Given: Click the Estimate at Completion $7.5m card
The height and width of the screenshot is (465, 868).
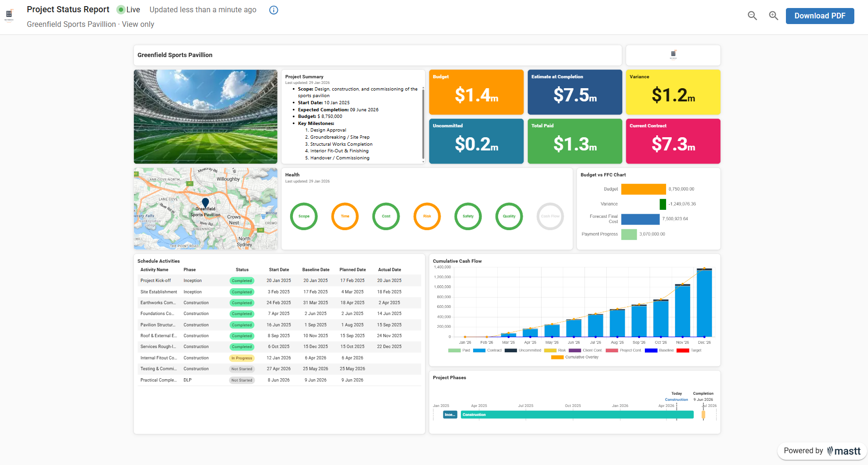Looking at the screenshot, I should click(575, 92).
